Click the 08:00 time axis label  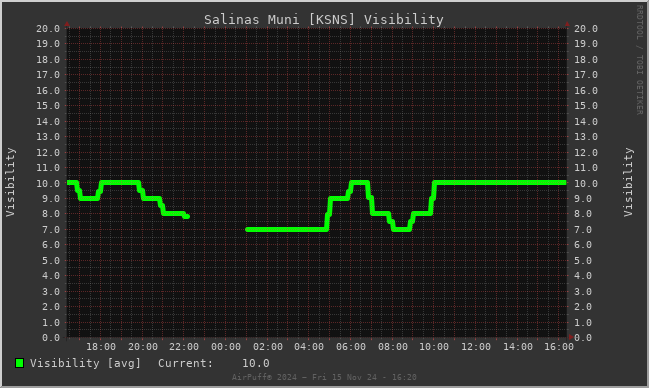tap(393, 347)
